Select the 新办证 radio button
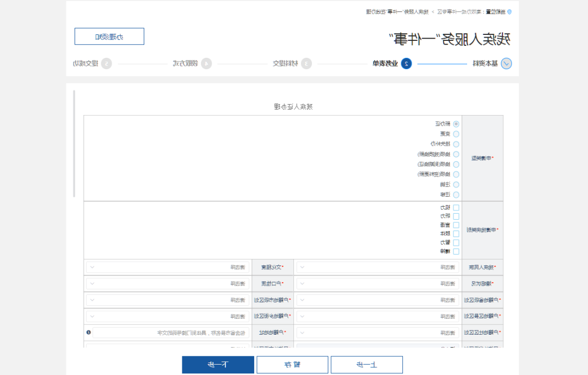Image resolution: width=588 pixels, height=375 pixels. [x=456, y=124]
